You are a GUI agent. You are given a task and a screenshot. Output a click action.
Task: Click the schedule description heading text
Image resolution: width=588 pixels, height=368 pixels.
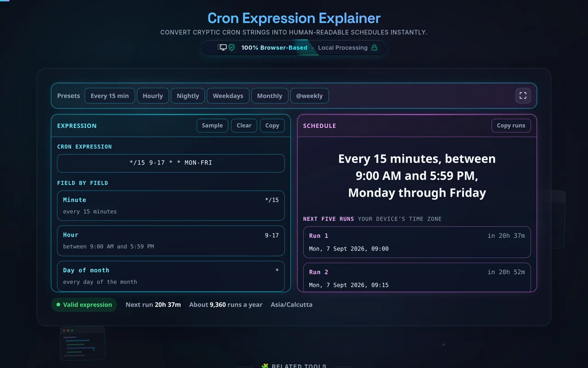pos(417,176)
